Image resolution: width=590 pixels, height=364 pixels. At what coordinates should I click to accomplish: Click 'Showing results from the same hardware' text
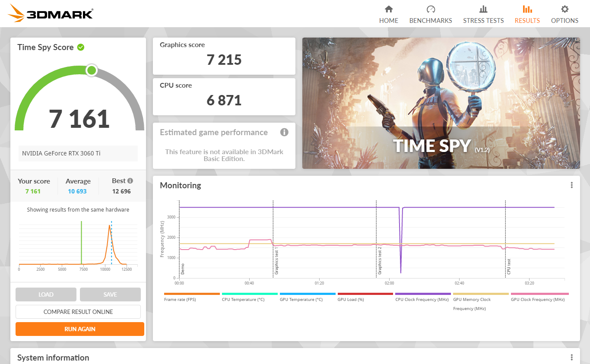coord(78,210)
